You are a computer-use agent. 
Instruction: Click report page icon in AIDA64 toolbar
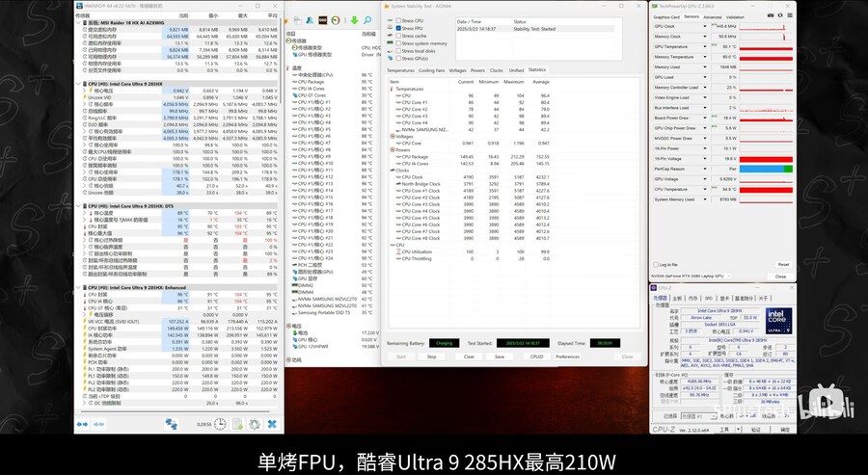coord(297,20)
